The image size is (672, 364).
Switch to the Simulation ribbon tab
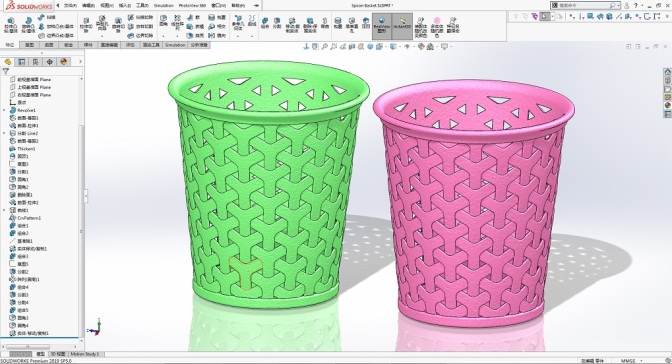(175, 45)
